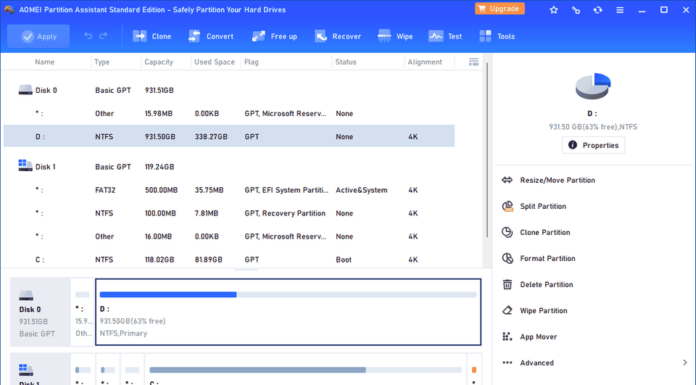Screen dimensions: 696x385
Task: Click the D: partition block in disk map
Action: click(288, 312)
